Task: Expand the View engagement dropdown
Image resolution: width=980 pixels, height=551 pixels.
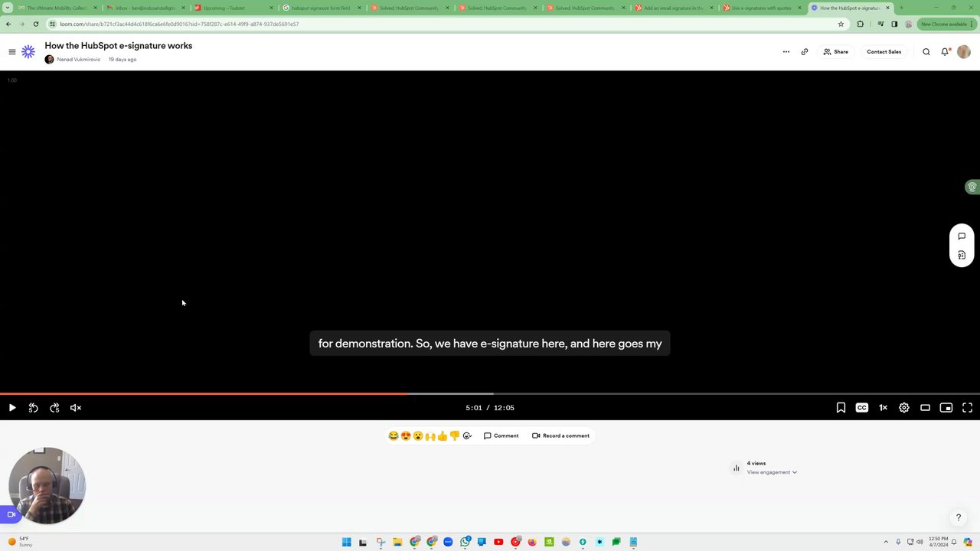Action: 772,472
